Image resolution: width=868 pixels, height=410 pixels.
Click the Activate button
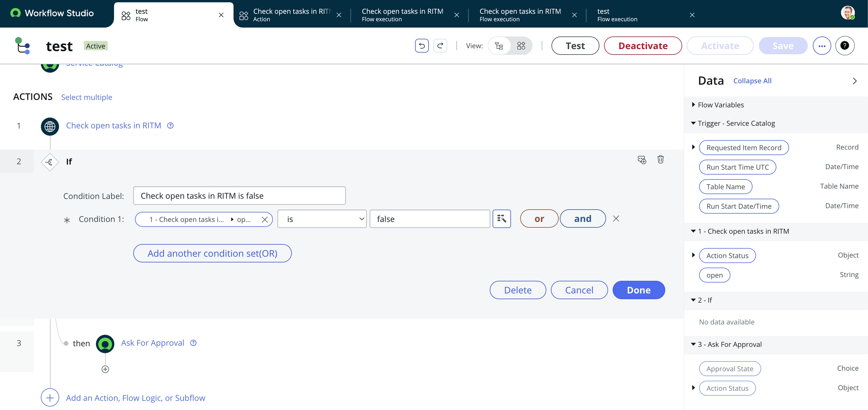pos(720,45)
